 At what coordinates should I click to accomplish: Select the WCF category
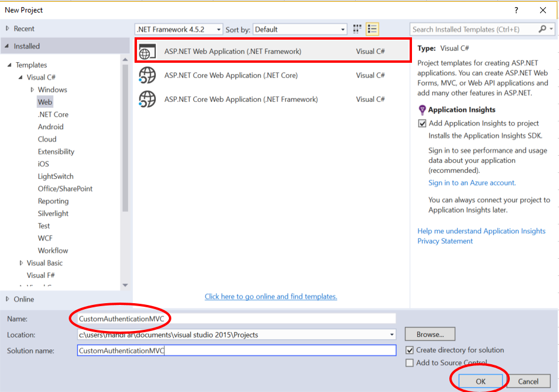tap(45, 238)
